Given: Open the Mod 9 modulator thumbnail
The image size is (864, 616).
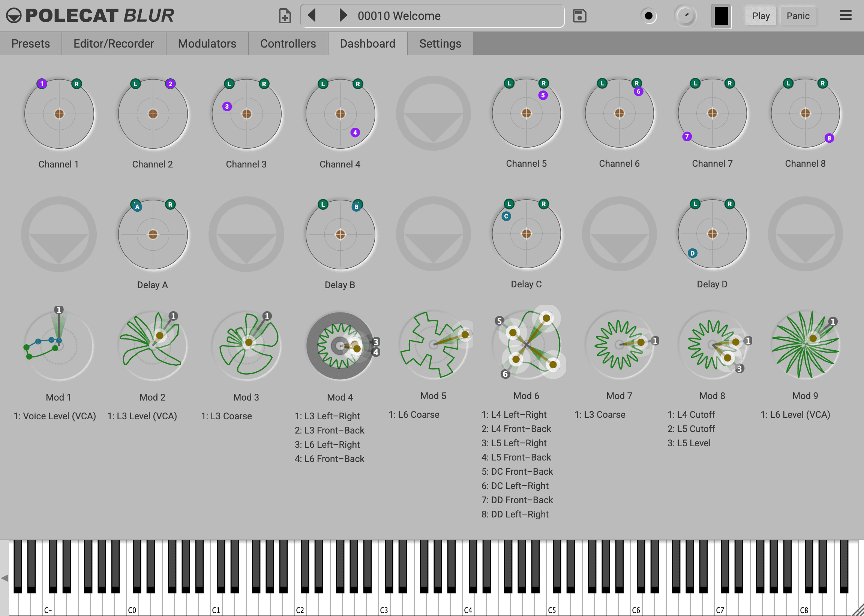Looking at the screenshot, I should point(805,344).
